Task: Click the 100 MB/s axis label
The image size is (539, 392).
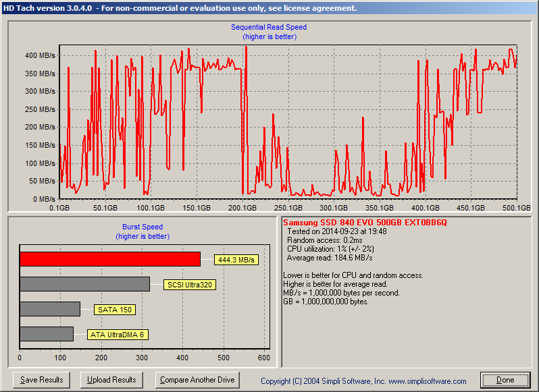Action: coord(41,163)
